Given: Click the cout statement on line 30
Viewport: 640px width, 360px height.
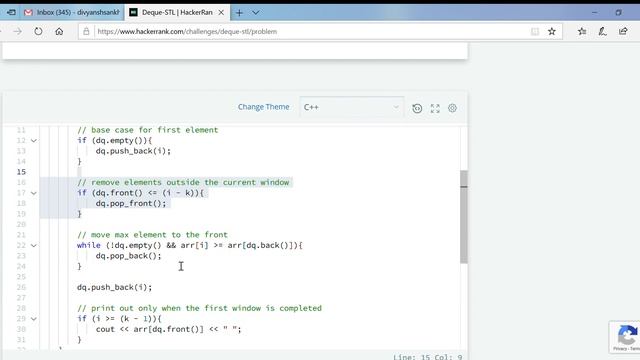Looking at the screenshot, I should (x=169, y=329).
